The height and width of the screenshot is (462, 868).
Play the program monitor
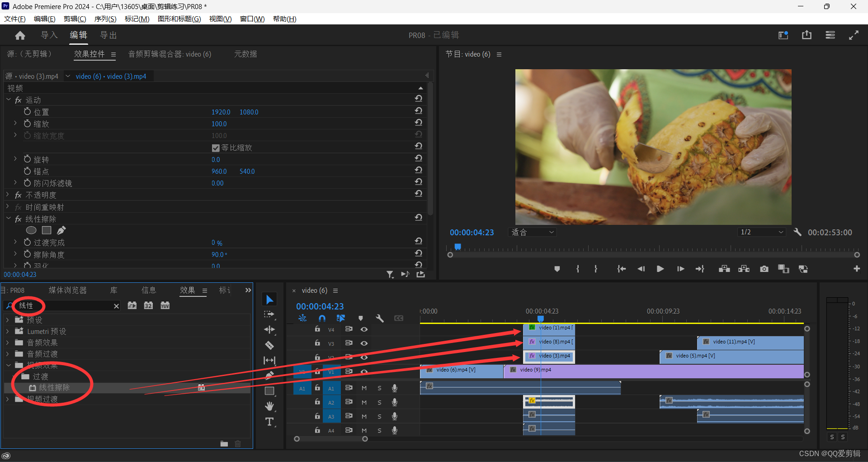pos(660,269)
